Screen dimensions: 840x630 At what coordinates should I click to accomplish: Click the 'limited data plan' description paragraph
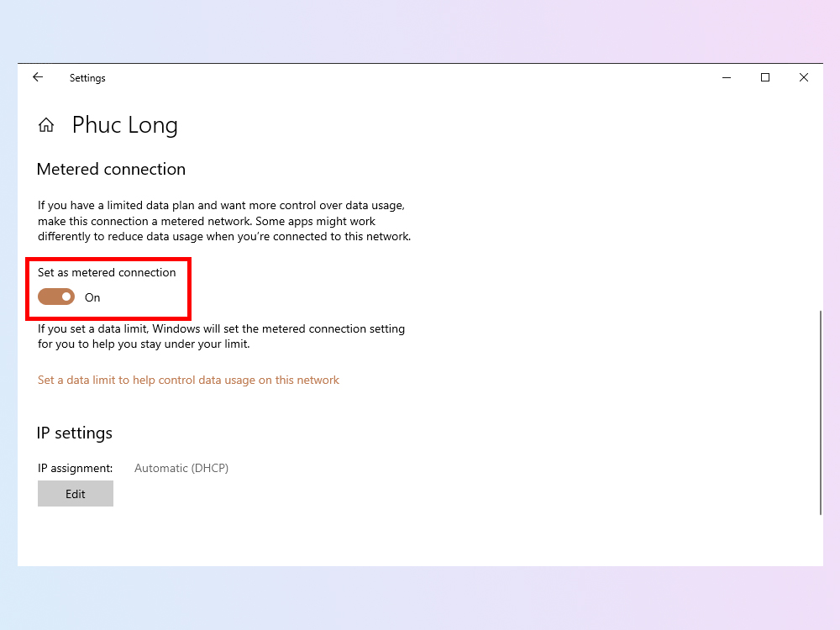tap(224, 221)
